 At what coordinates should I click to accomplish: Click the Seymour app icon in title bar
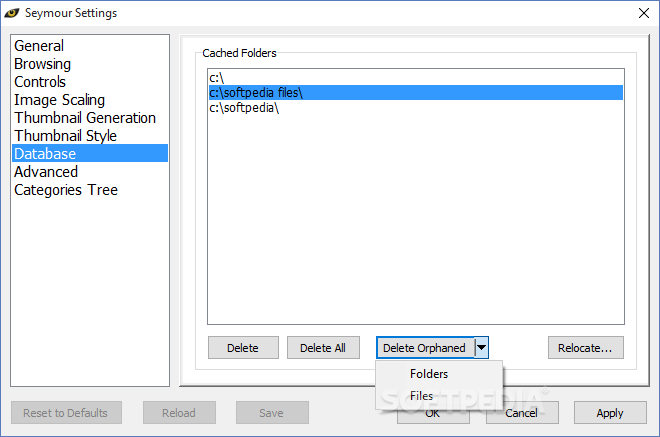tap(15, 13)
